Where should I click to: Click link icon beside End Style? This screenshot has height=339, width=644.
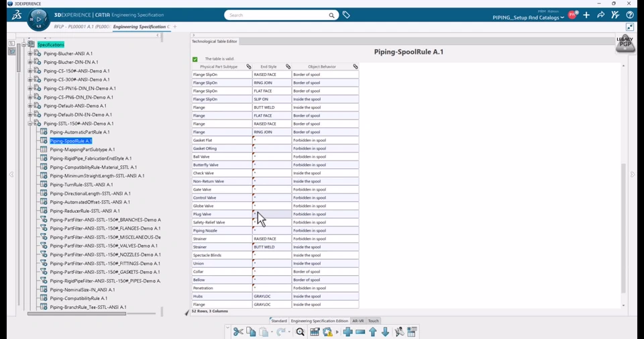click(288, 66)
